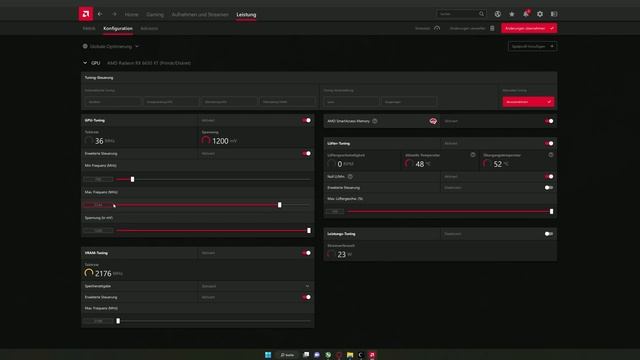Click Min Frequenz slider handle

(132, 179)
